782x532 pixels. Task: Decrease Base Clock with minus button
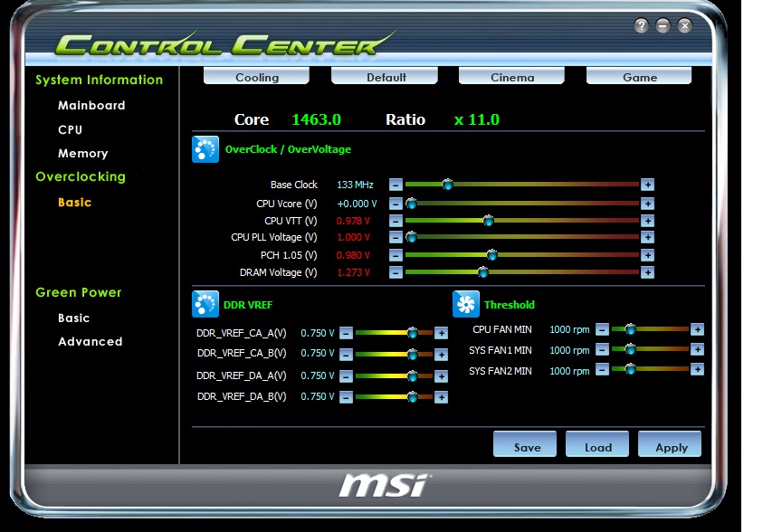click(396, 185)
